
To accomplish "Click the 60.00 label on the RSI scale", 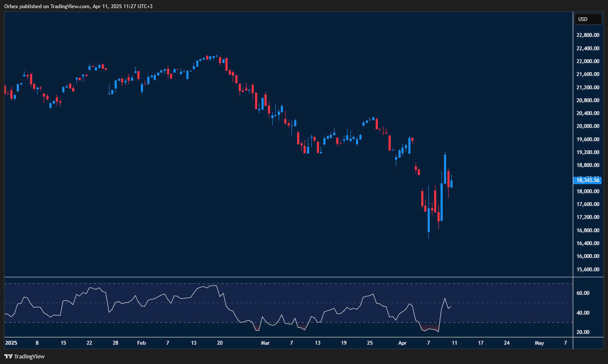I will tap(583, 293).
